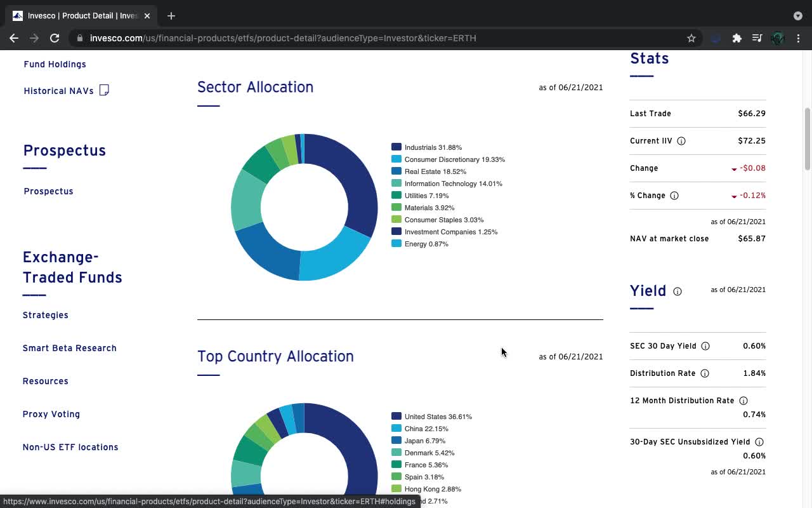Click Consumer Staples 3.03% legend text
This screenshot has width=812, height=508.
[x=444, y=220]
